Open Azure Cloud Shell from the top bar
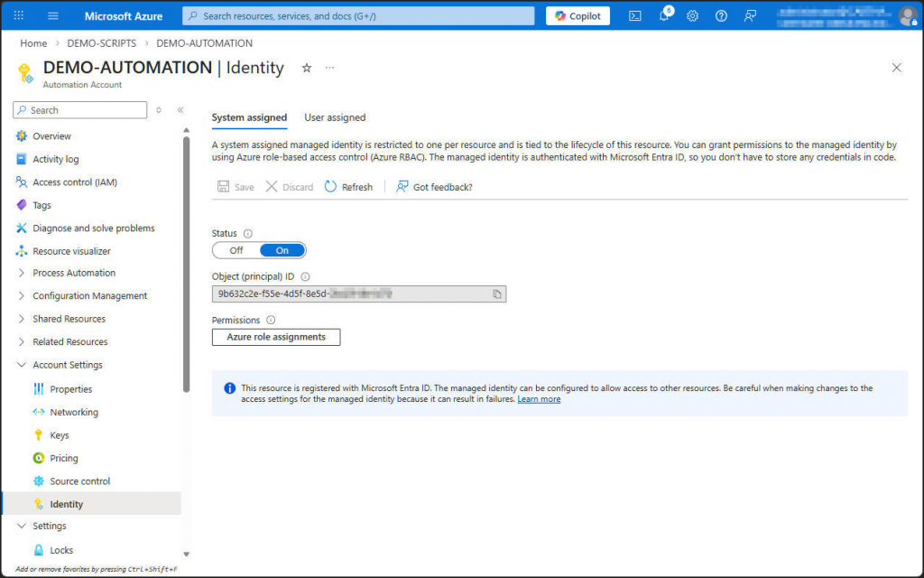The width and height of the screenshot is (924, 578). click(634, 15)
